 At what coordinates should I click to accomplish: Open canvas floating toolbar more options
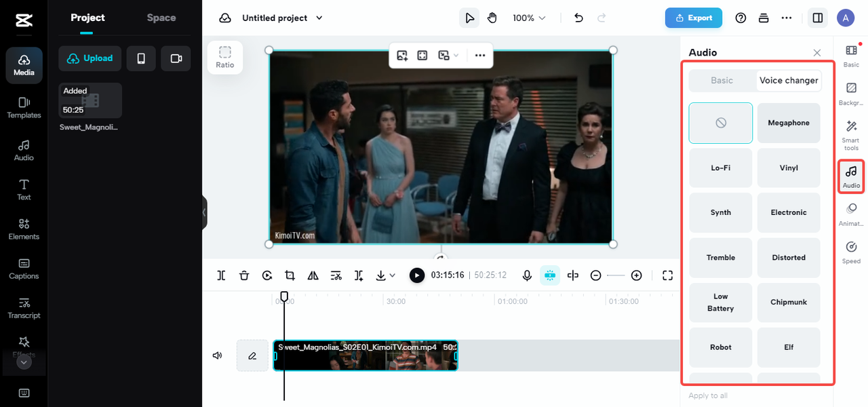(480, 56)
